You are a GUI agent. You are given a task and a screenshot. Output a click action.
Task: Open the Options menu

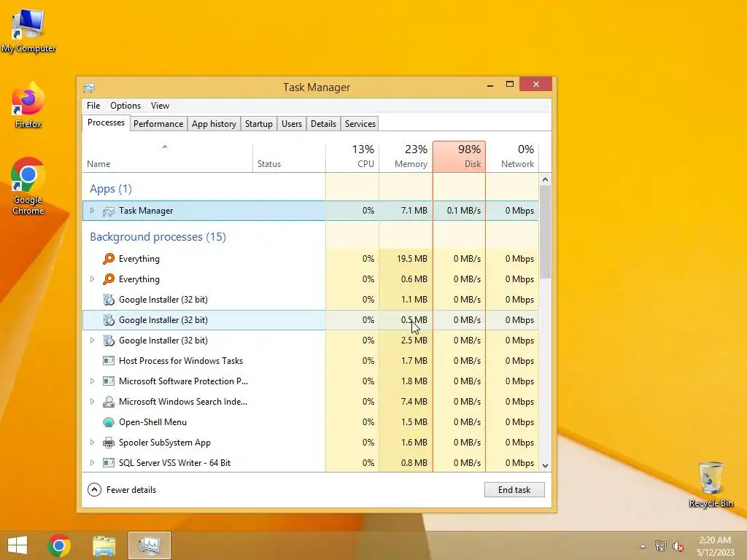125,106
